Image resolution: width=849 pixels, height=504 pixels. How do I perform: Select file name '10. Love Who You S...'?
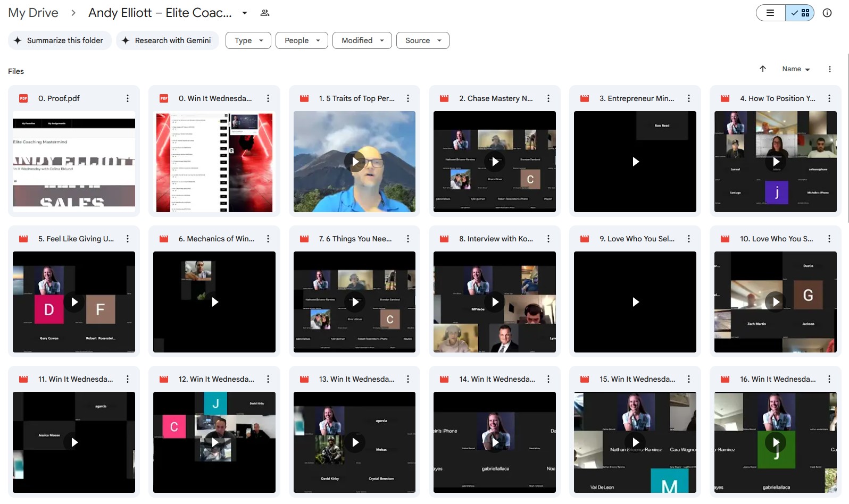pyautogui.click(x=777, y=239)
